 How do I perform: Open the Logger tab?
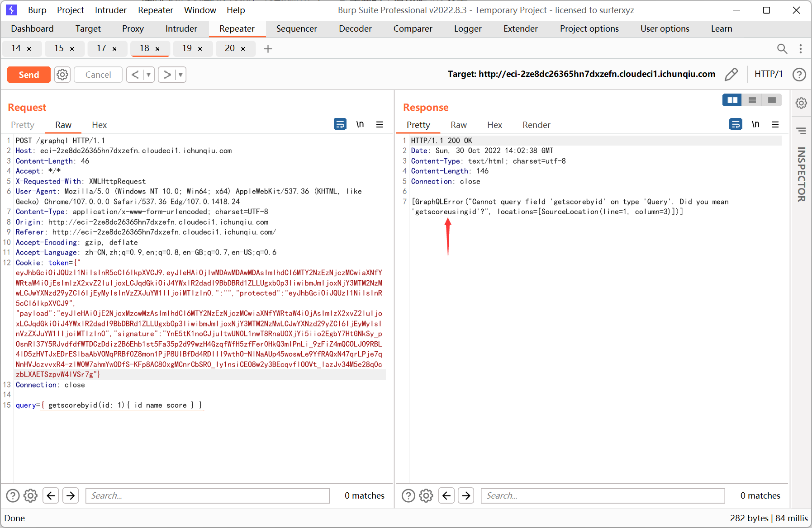(468, 28)
